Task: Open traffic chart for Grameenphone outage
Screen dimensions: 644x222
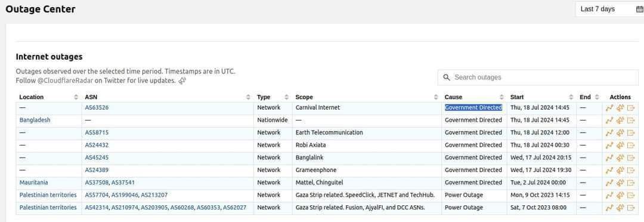Action: point(609,170)
